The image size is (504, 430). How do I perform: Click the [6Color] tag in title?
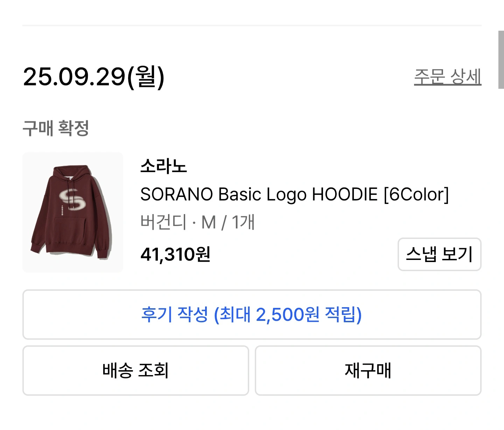click(x=416, y=195)
